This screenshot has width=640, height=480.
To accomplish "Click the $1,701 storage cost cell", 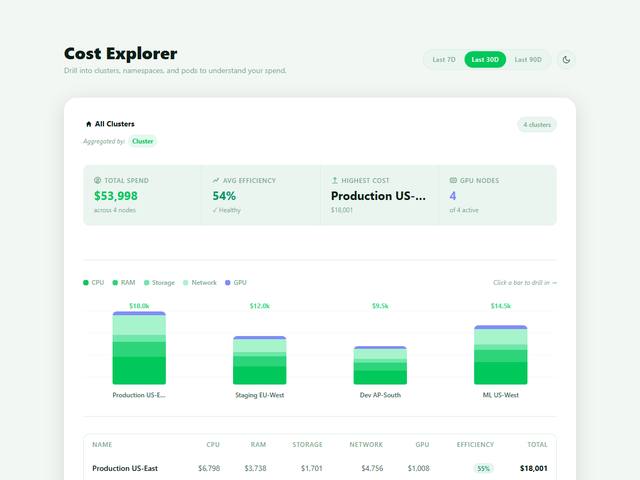I will 311,468.
